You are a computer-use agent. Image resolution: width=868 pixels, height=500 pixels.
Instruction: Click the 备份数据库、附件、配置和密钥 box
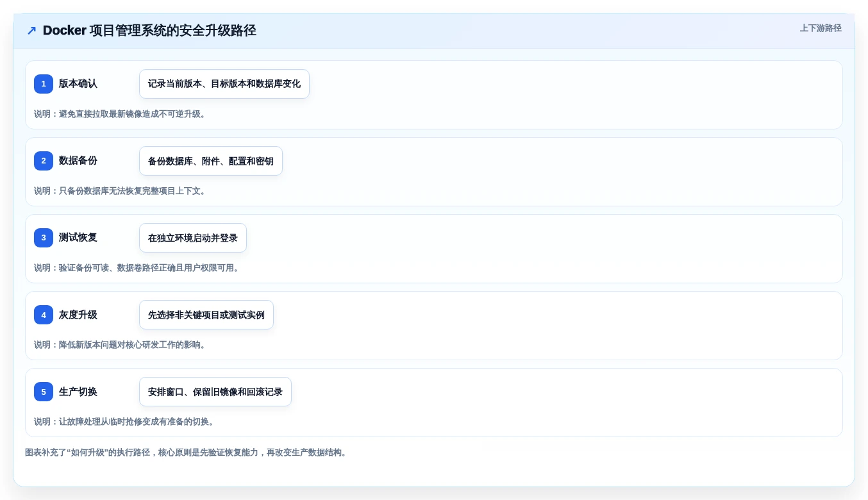pyautogui.click(x=211, y=161)
